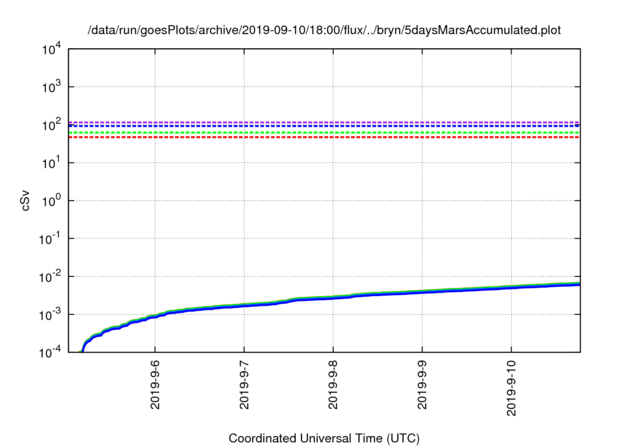The image size is (640, 448).
Task: Click the y-axis label 10^1
Action: (x=52, y=162)
